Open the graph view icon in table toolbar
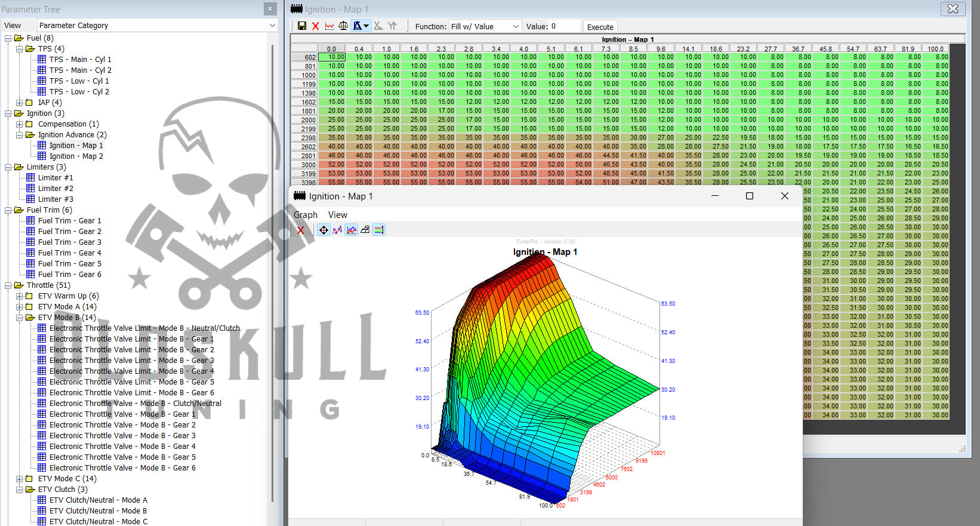The image size is (980, 526). [x=329, y=26]
